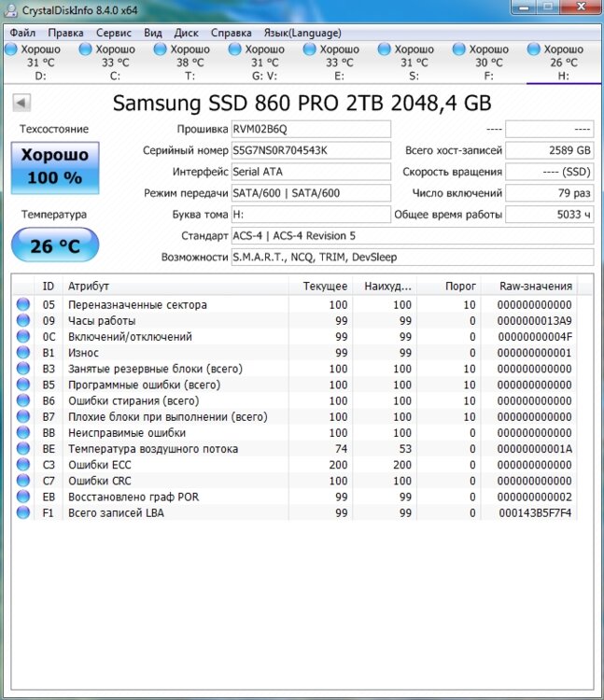Click the serial number field
Image resolution: width=604 pixels, height=700 pixels.
[311, 150]
